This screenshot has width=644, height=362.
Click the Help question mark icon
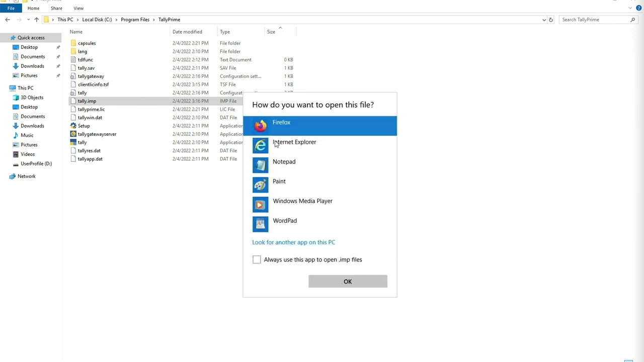639,8
